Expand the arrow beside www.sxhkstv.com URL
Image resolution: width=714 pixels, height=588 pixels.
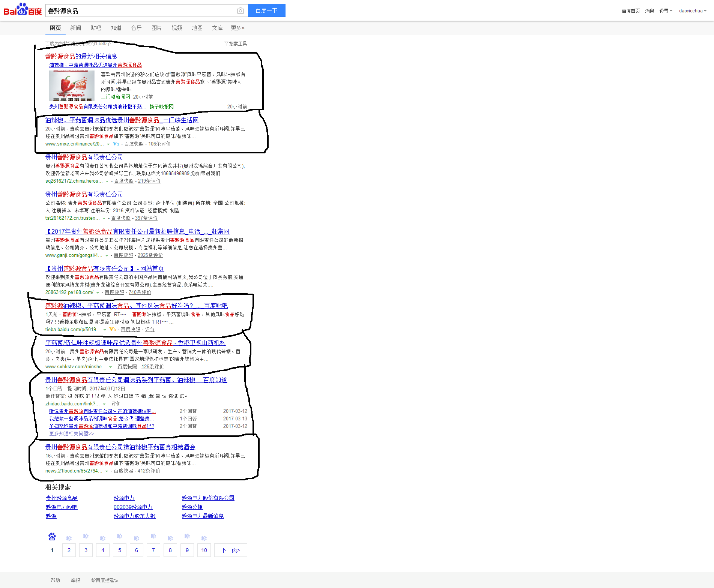click(110, 367)
